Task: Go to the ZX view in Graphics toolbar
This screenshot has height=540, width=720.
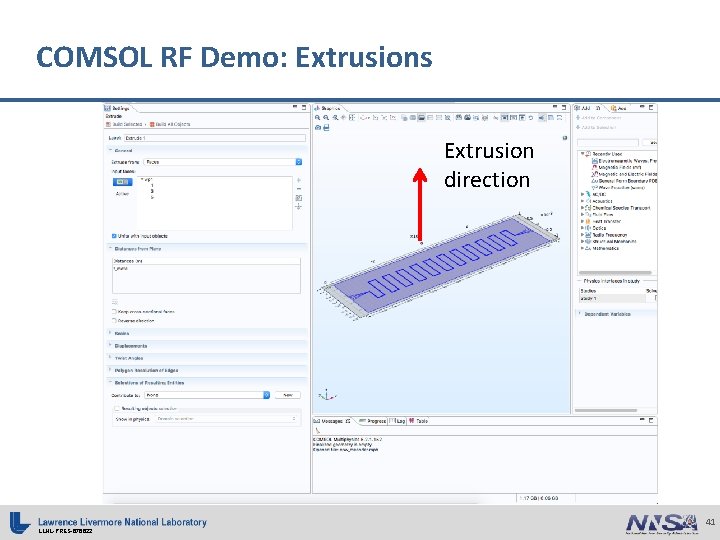Action: [393, 118]
